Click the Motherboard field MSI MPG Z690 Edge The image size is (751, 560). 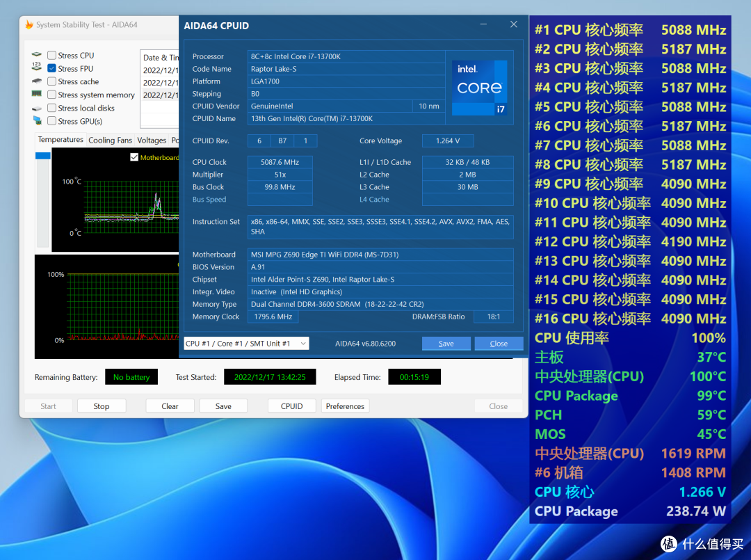380,255
